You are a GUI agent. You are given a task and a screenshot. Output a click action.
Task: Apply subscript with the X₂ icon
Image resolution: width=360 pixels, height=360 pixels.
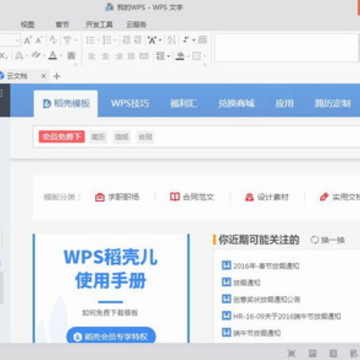(x=4, y=56)
